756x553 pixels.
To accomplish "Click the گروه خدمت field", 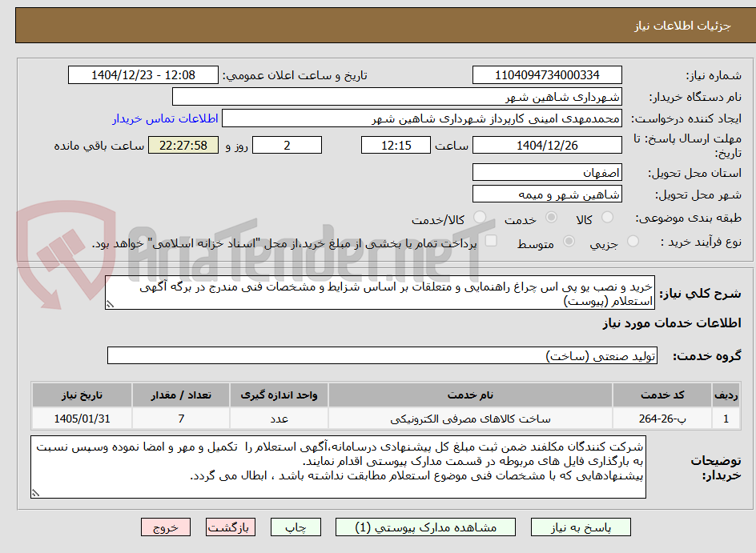I will pyautogui.click(x=382, y=355).
